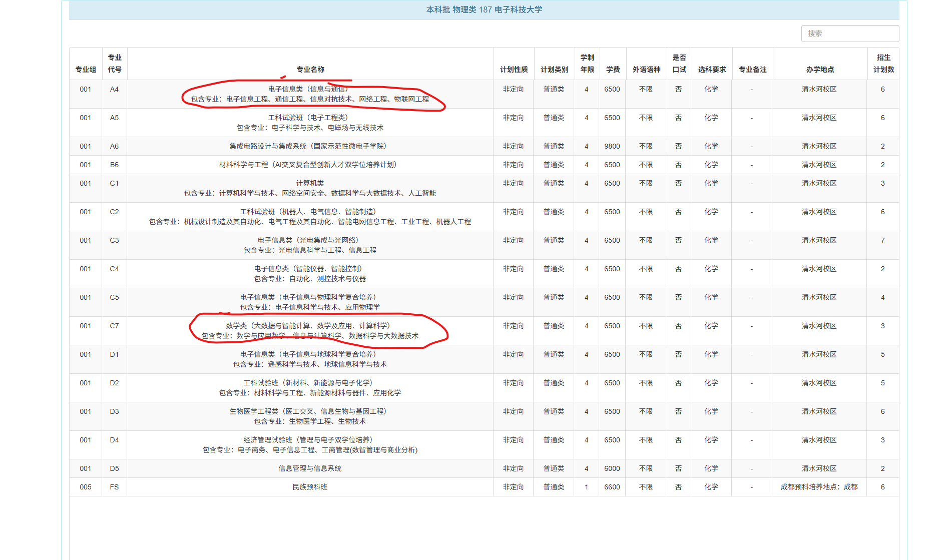Click 工科试验班（机器人、电气信息、智能制造）
Viewport: 943px width, 560px height.
[x=310, y=212]
